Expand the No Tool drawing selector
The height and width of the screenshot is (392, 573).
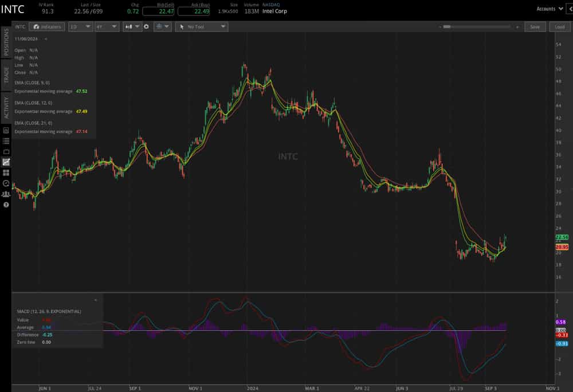click(x=201, y=27)
